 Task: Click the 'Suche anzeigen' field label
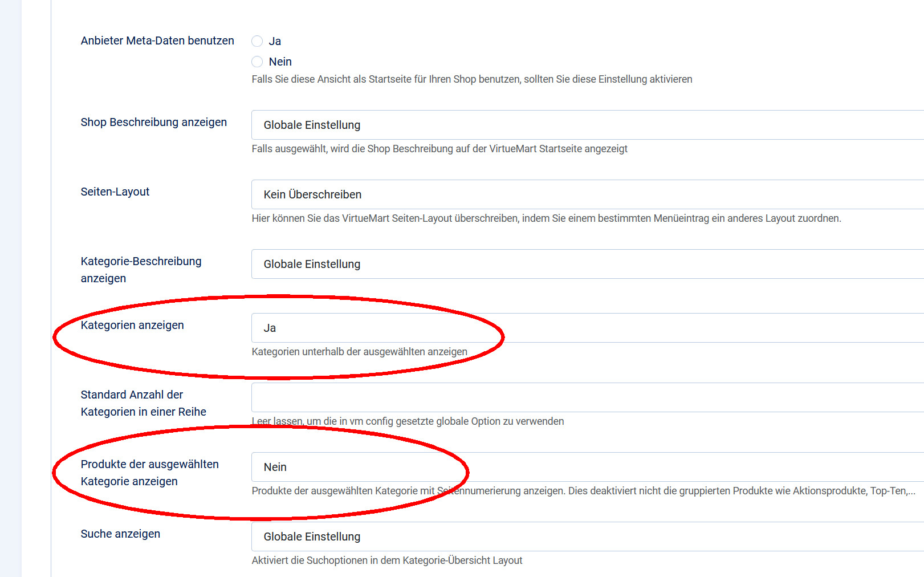click(120, 534)
